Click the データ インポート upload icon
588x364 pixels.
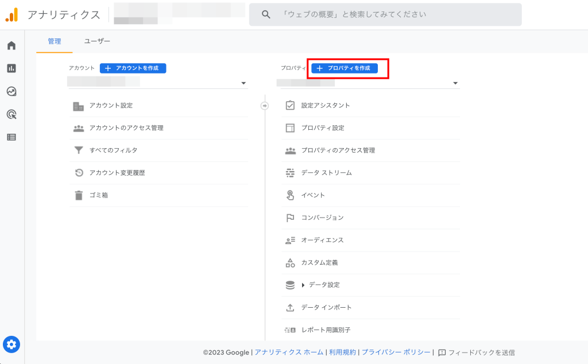point(290,307)
